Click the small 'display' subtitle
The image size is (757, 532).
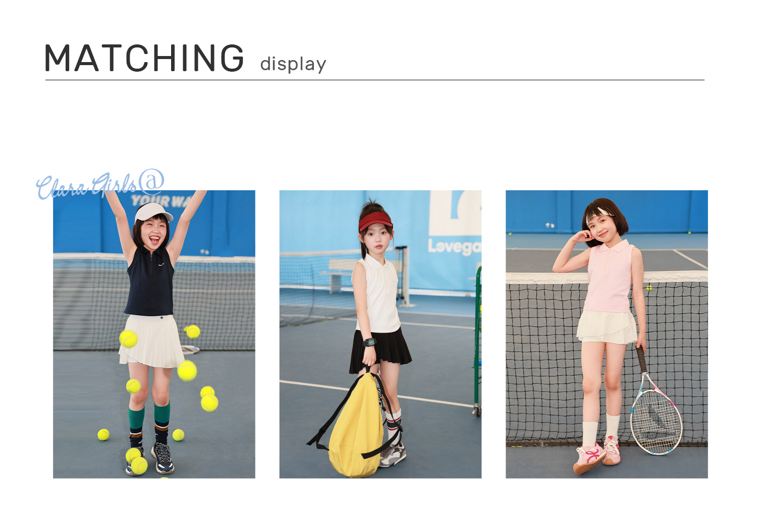point(293,64)
